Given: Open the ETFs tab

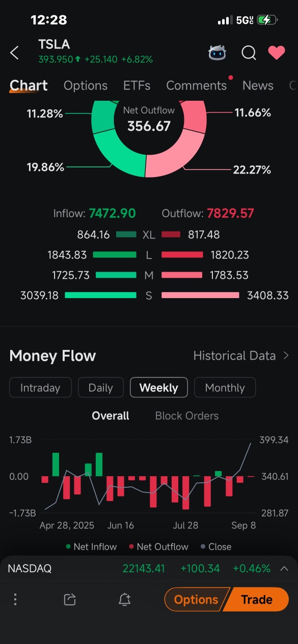Looking at the screenshot, I should (x=137, y=85).
